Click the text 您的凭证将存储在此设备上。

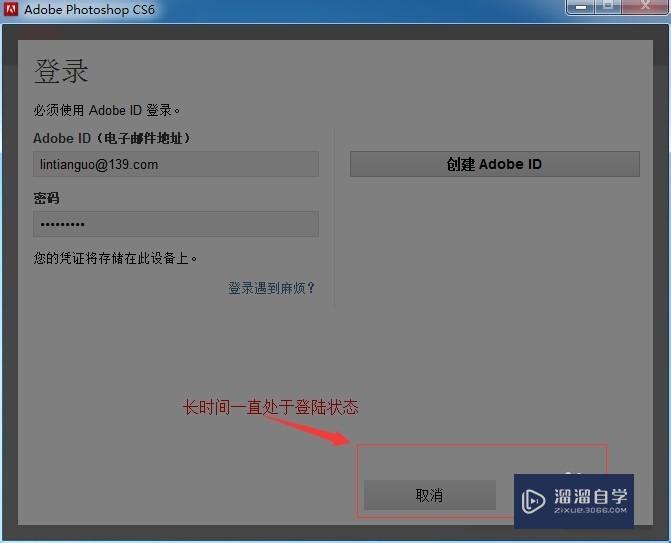click(116, 258)
